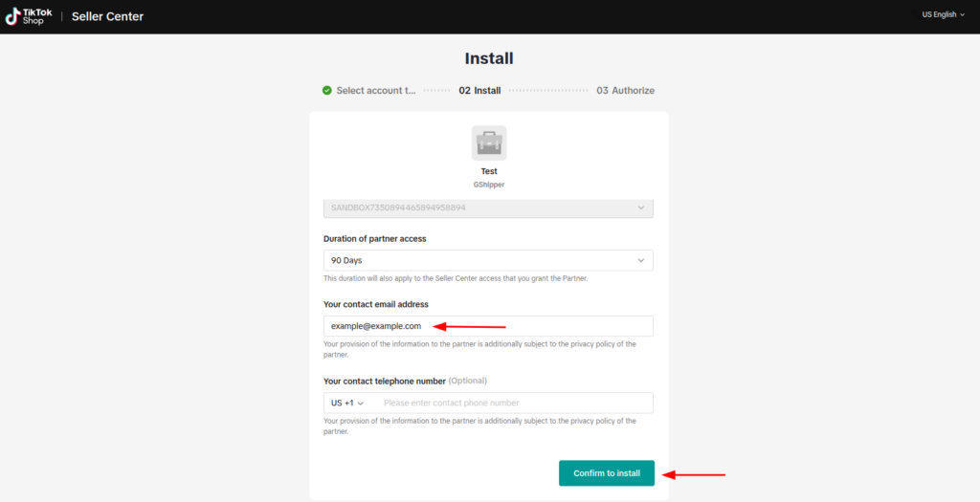Click the Test app name label
Screen dimensions: 980x502
pyautogui.click(x=489, y=171)
